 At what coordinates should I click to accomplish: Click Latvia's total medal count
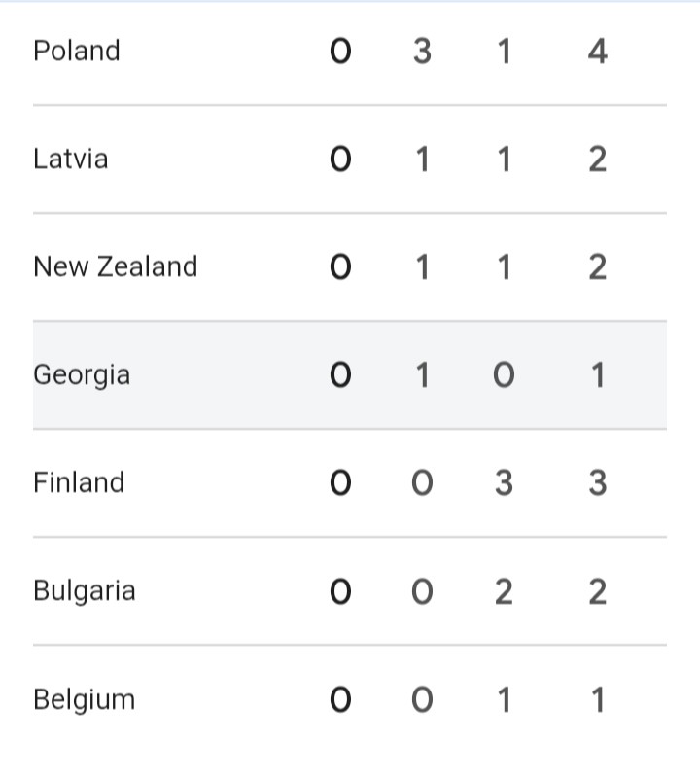pyautogui.click(x=597, y=160)
